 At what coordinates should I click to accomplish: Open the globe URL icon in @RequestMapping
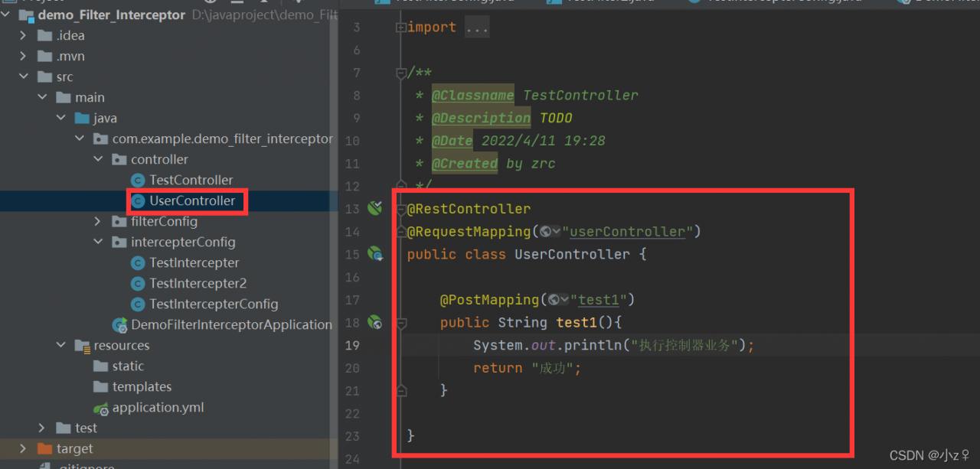550,232
